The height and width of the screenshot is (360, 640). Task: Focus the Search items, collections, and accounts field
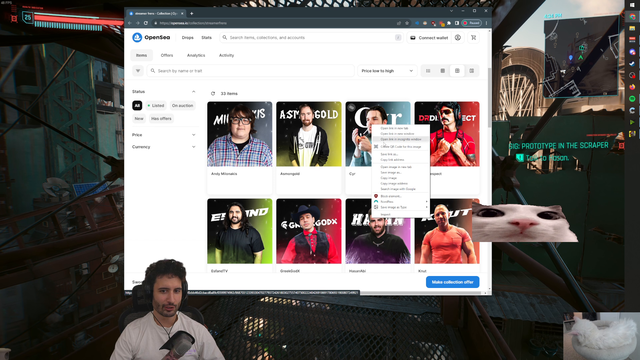pyautogui.click(x=311, y=38)
